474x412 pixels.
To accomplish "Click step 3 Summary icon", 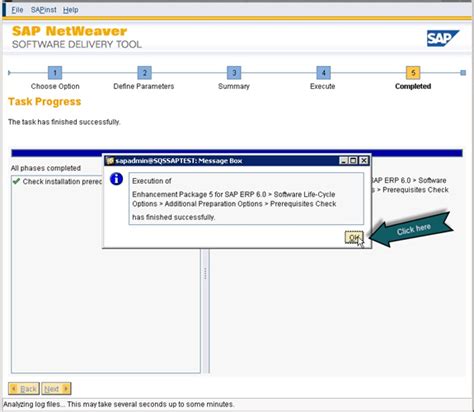I will pyautogui.click(x=234, y=73).
